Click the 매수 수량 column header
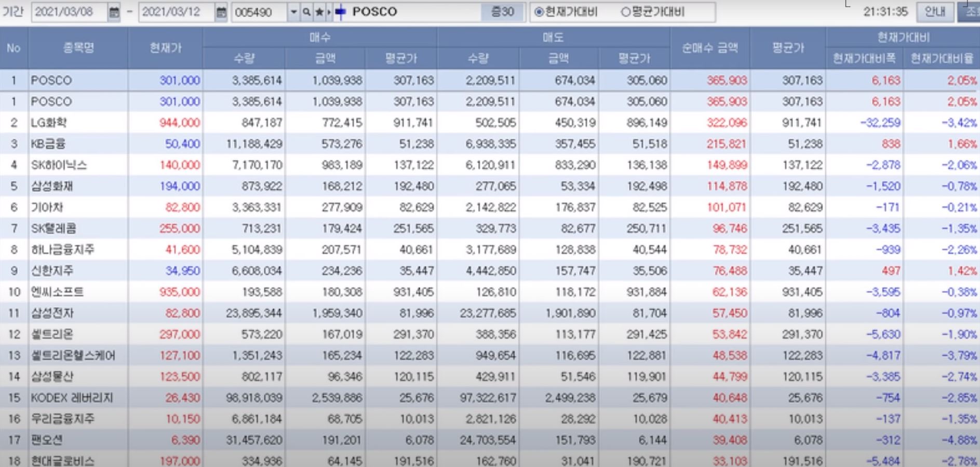 click(x=244, y=58)
